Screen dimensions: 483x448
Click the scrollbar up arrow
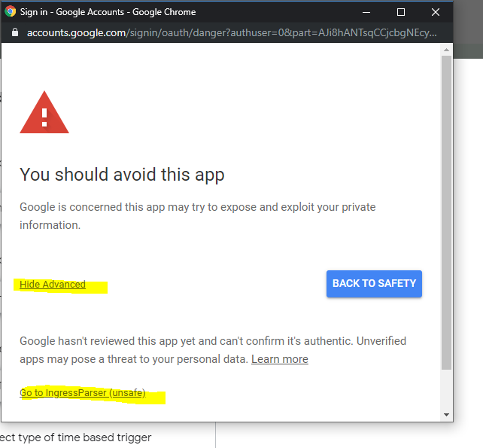(446, 50)
